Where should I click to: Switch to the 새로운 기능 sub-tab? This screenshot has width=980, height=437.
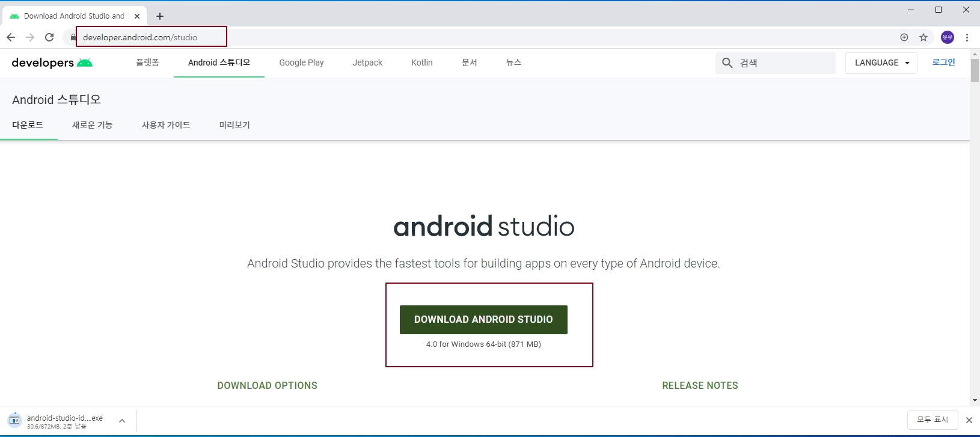click(93, 125)
